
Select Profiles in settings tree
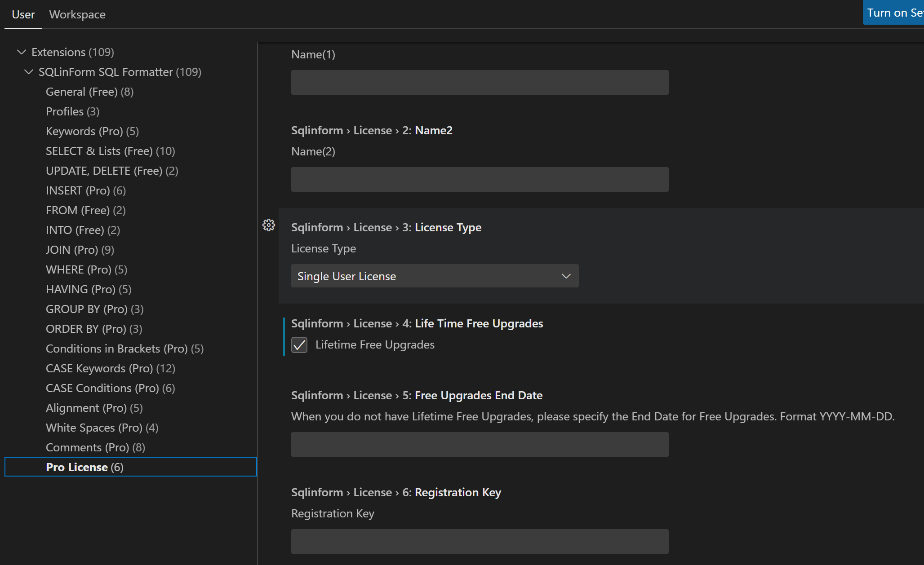[x=72, y=111]
